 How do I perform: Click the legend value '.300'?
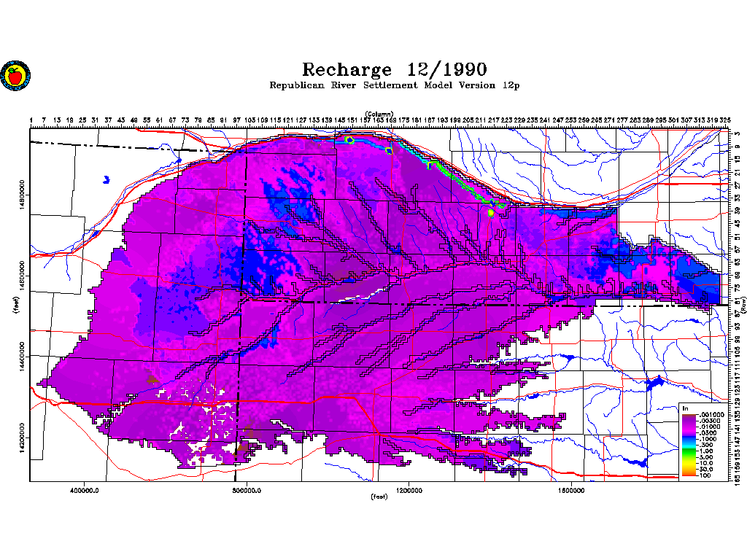click(x=706, y=446)
